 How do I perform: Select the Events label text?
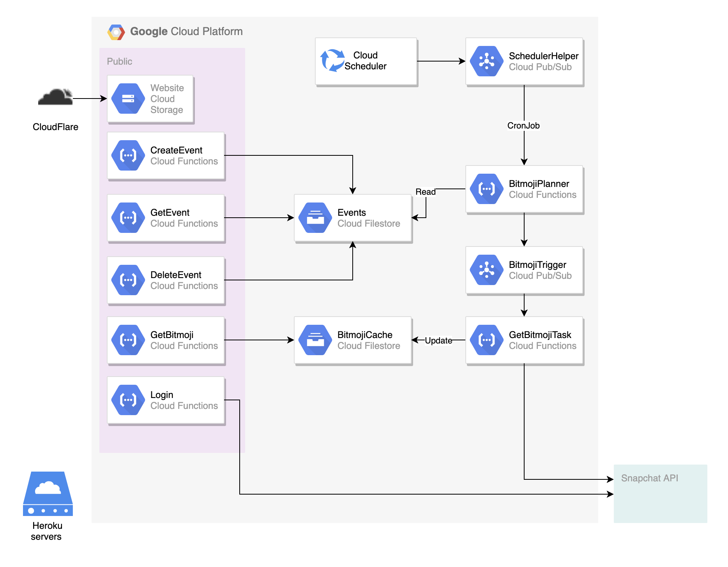point(352,213)
